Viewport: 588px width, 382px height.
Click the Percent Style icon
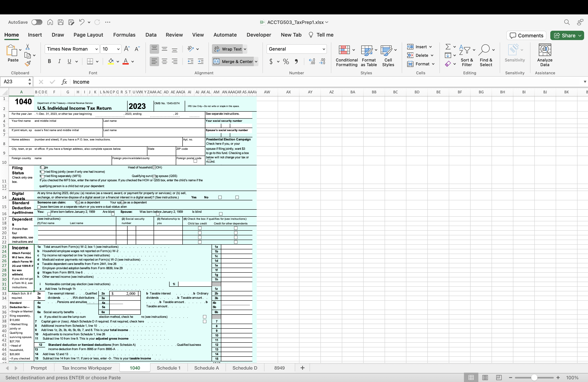(286, 61)
